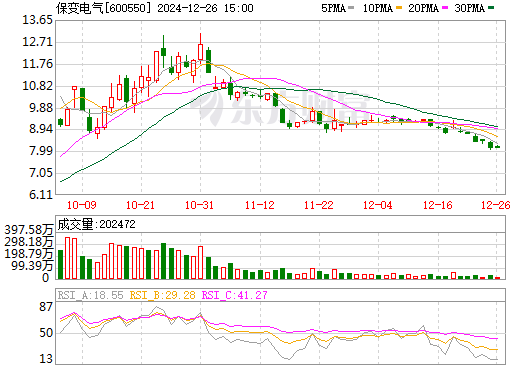Click the date label 10-21
The image size is (520, 365).
140,205
